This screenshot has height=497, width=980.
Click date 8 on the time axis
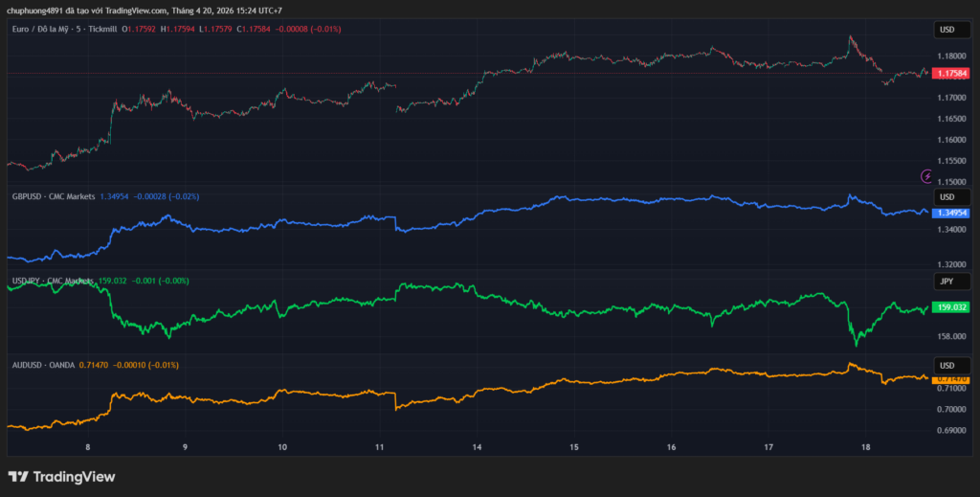[88, 446]
